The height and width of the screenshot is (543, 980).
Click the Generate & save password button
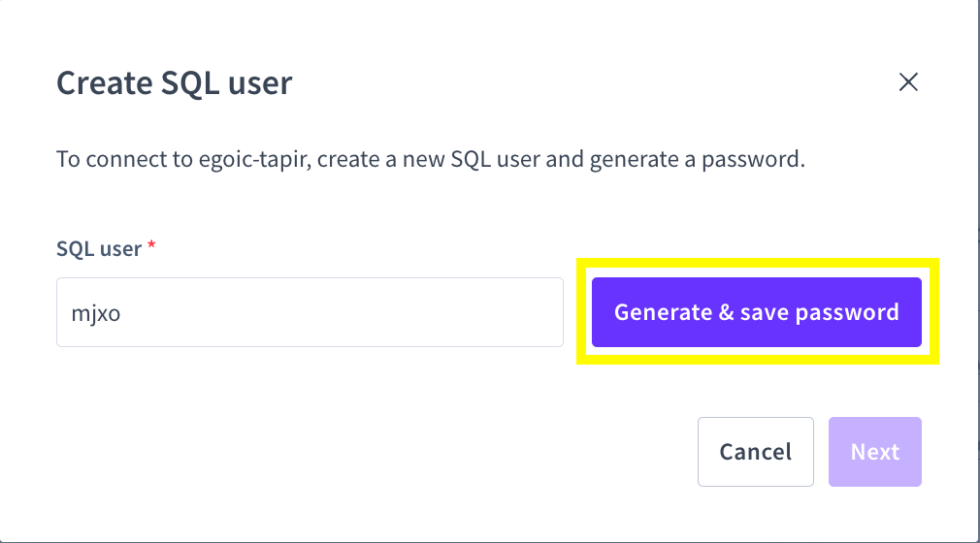[756, 312]
